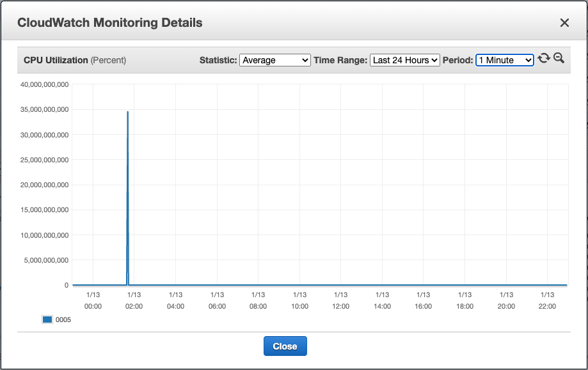Click the 35,000,000,000 y-axis label
Image resolution: width=588 pixels, height=370 pixels.
point(45,110)
